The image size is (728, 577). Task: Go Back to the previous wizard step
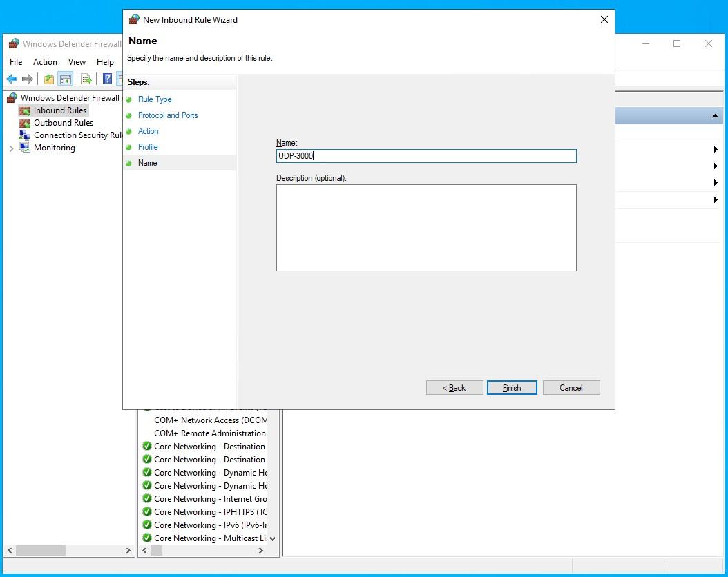454,388
